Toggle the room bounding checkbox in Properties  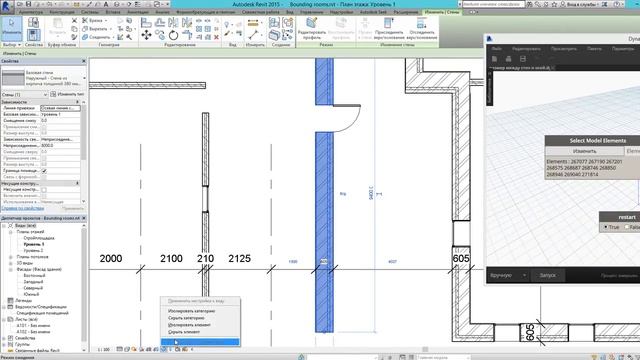click(x=44, y=171)
